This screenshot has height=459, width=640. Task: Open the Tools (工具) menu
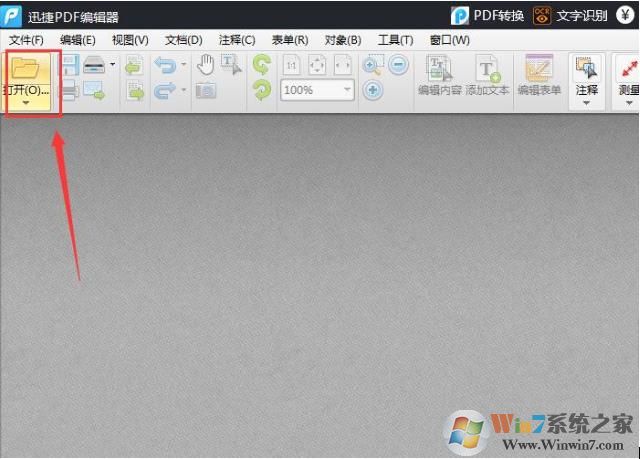(395, 40)
